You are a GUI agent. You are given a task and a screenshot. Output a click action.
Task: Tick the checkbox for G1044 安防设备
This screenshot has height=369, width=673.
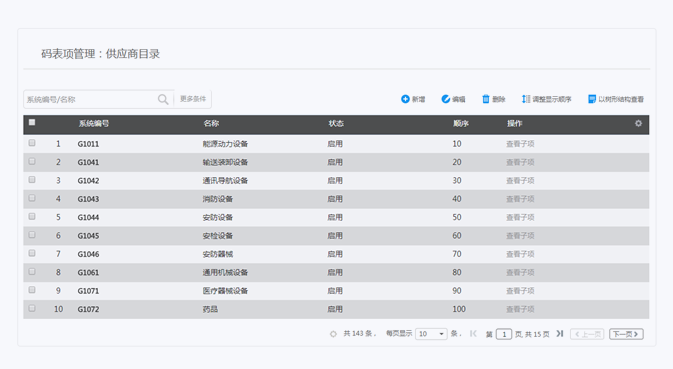click(x=32, y=217)
